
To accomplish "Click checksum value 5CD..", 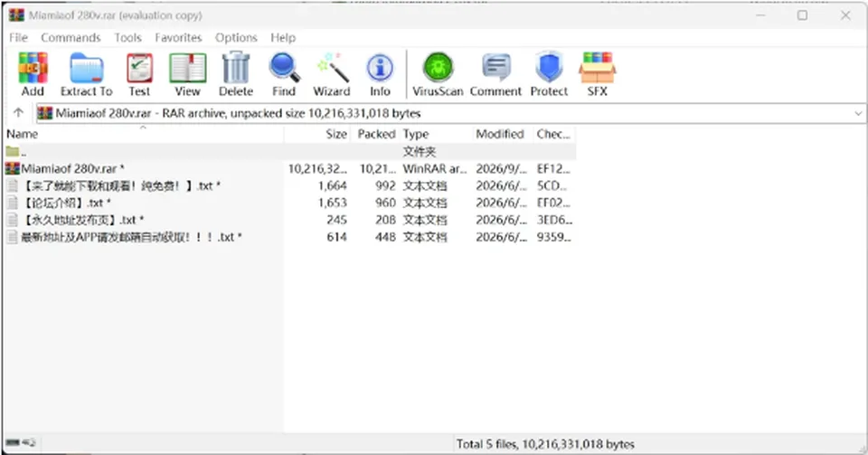I will (x=552, y=186).
